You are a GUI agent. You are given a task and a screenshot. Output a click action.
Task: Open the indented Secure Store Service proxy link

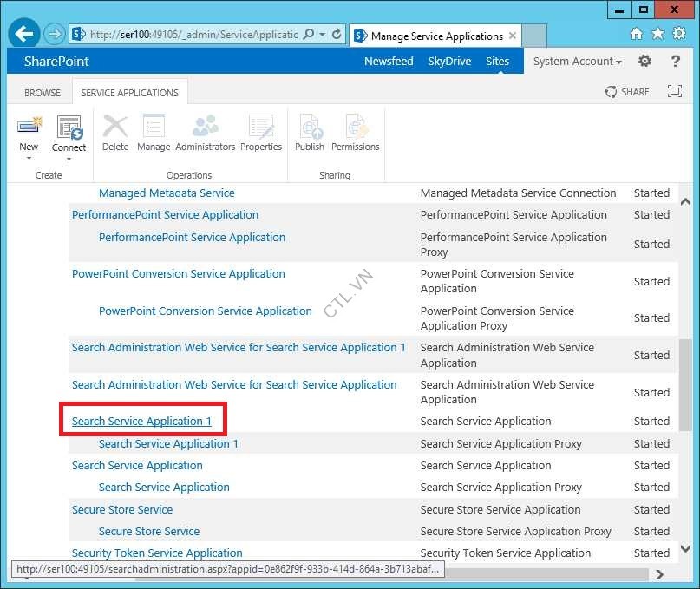[x=148, y=532]
